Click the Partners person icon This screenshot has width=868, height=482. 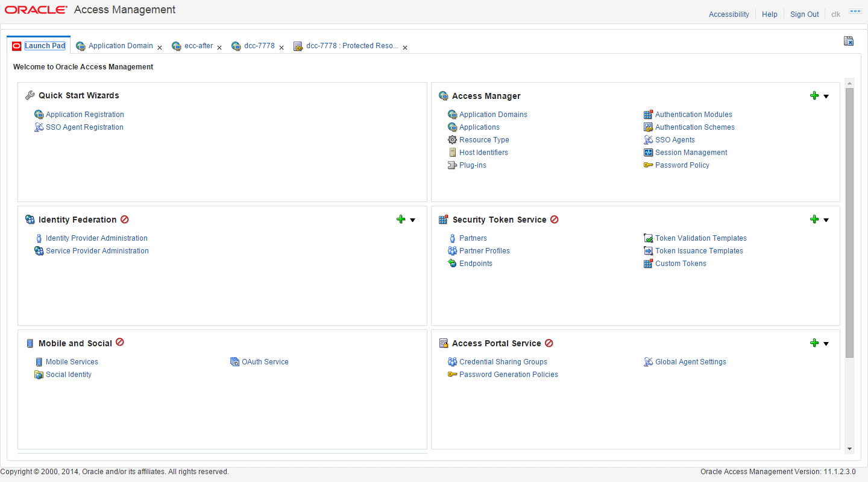[x=453, y=238]
